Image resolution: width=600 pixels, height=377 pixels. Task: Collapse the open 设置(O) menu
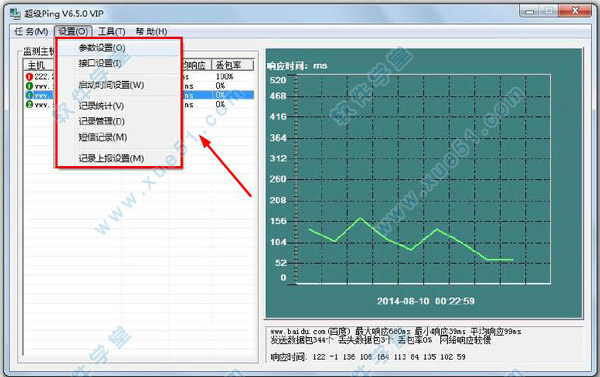coord(73,31)
